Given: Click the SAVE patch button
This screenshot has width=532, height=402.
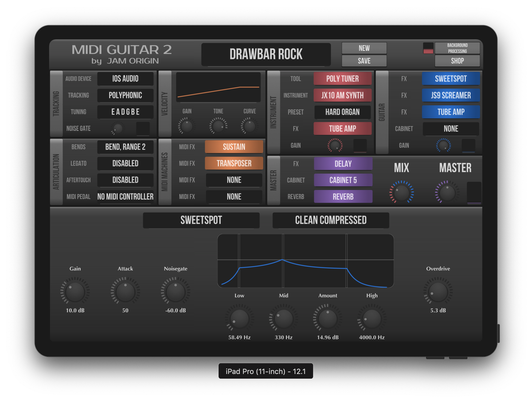Looking at the screenshot, I should pyautogui.click(x=364, y=61).
